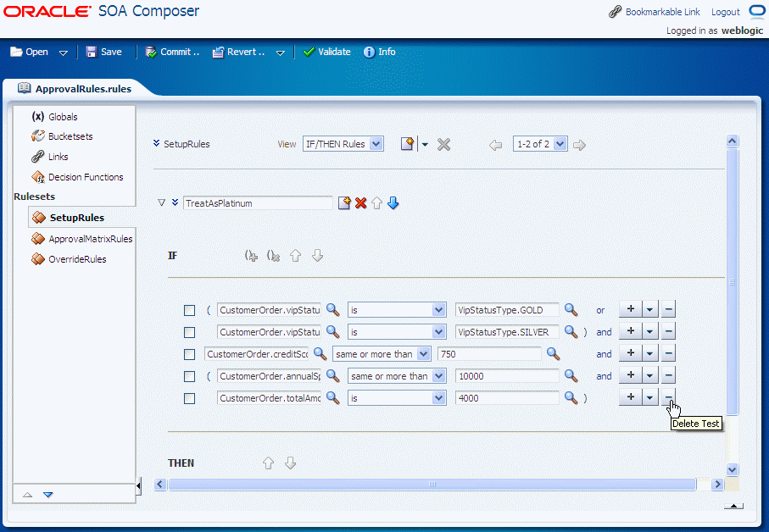The image size is (769, 532).
Task: Expand the Open button dropdown arrow
Action: (64, 53)
